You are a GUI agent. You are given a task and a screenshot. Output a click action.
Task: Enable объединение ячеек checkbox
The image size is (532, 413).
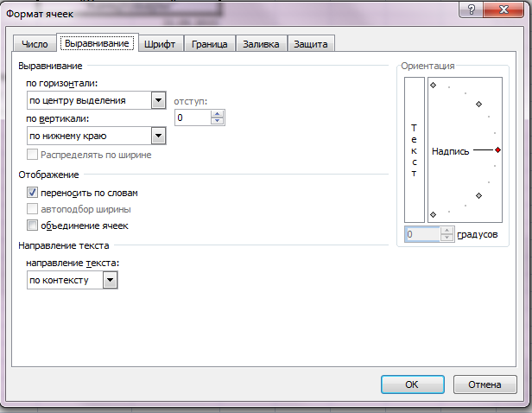pyautogui.click(x=32, y=225)
